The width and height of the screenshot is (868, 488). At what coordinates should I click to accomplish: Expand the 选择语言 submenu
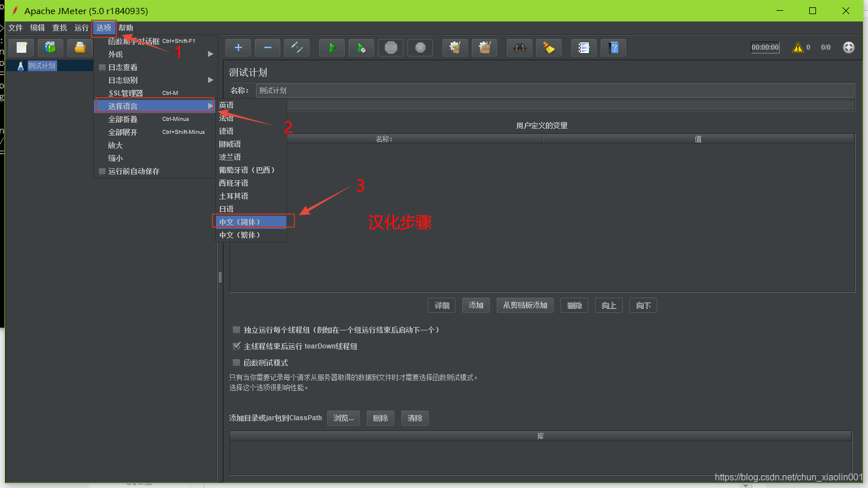pyautogui.click(x=154, y=106)
